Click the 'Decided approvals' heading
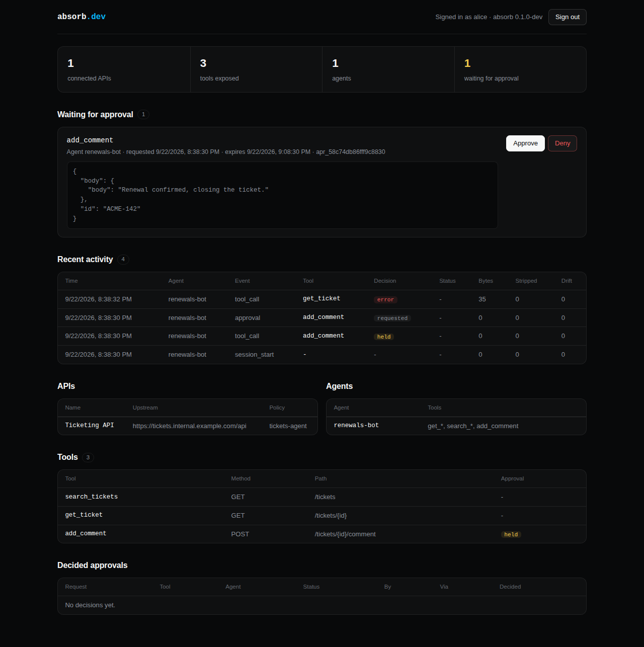644x647 pixels. pyautogui.click(x=93, y=565)
